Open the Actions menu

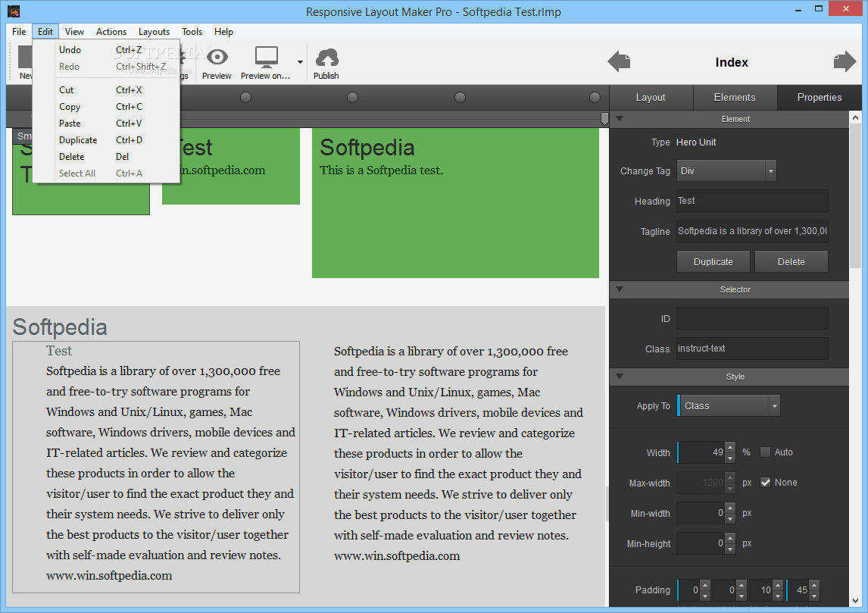[111, 32]
